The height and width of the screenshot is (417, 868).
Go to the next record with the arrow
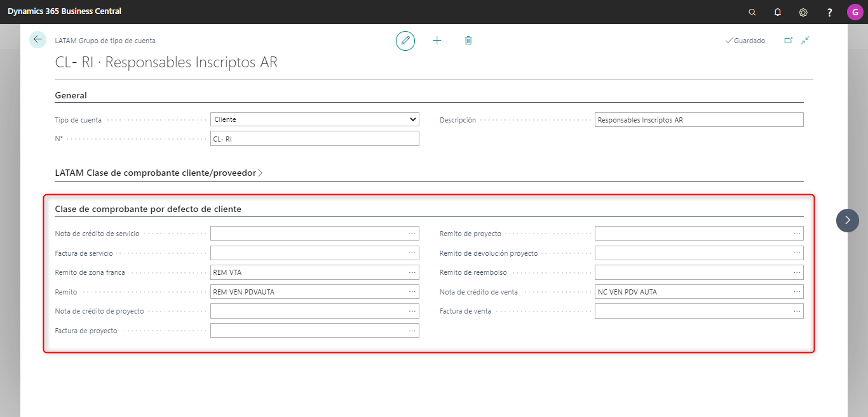847,220
